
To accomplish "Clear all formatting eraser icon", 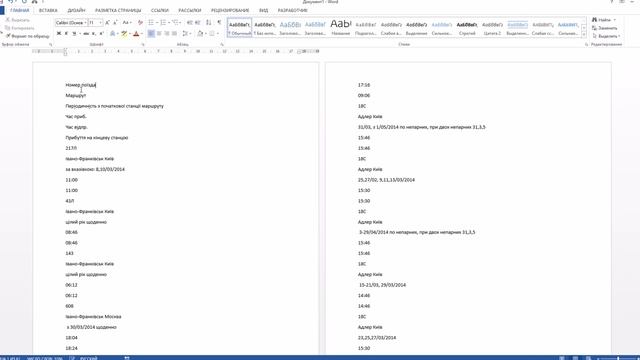I will tap(140, 23).
